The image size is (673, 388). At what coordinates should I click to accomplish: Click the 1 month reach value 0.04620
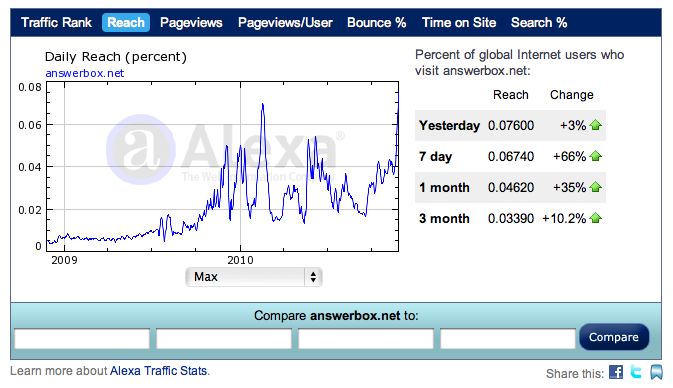point(511,188)
